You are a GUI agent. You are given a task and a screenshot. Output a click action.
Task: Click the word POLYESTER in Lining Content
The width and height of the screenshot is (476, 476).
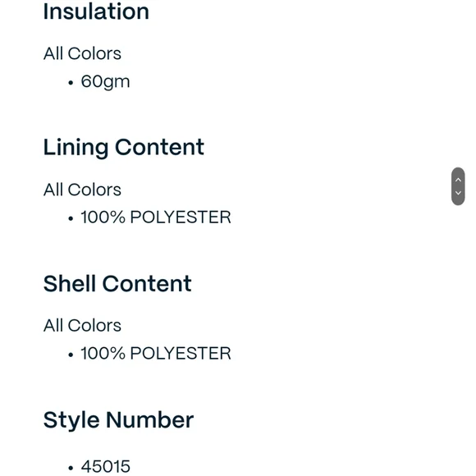[181, 217]
